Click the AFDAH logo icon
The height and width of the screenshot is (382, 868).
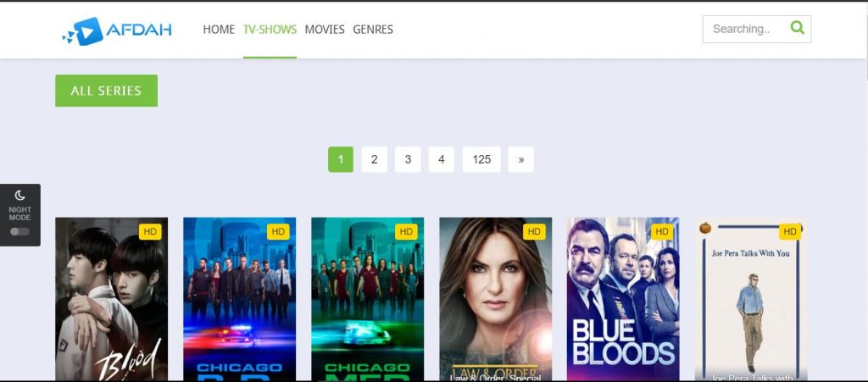[82, 31]
